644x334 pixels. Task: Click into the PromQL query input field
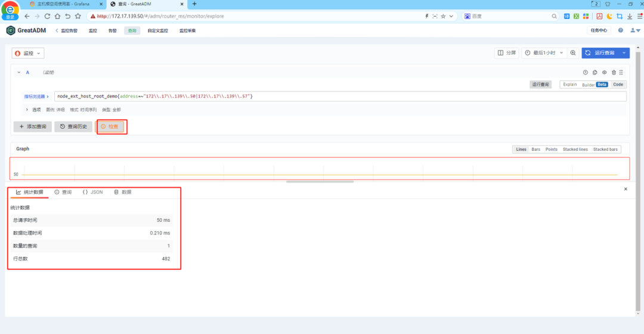pos(340,97)
